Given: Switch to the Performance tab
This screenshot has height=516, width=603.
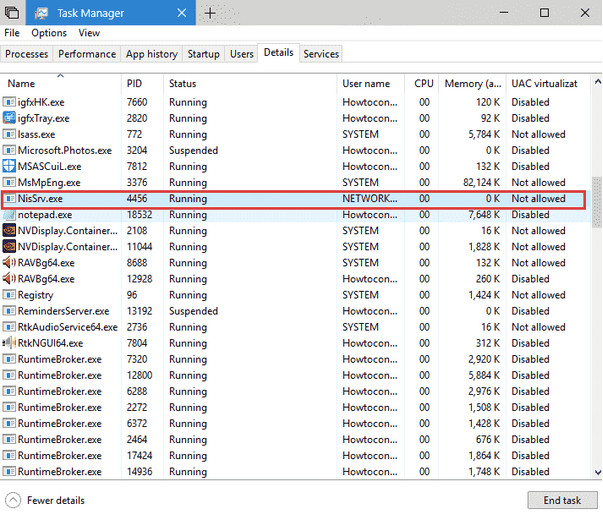Looking at the screenshot, I should [x=87, y=54].
